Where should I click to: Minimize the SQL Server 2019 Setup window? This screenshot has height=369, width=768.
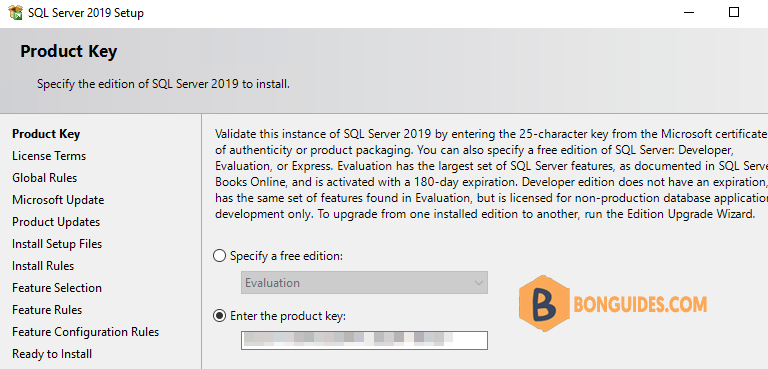click(689, 13)
